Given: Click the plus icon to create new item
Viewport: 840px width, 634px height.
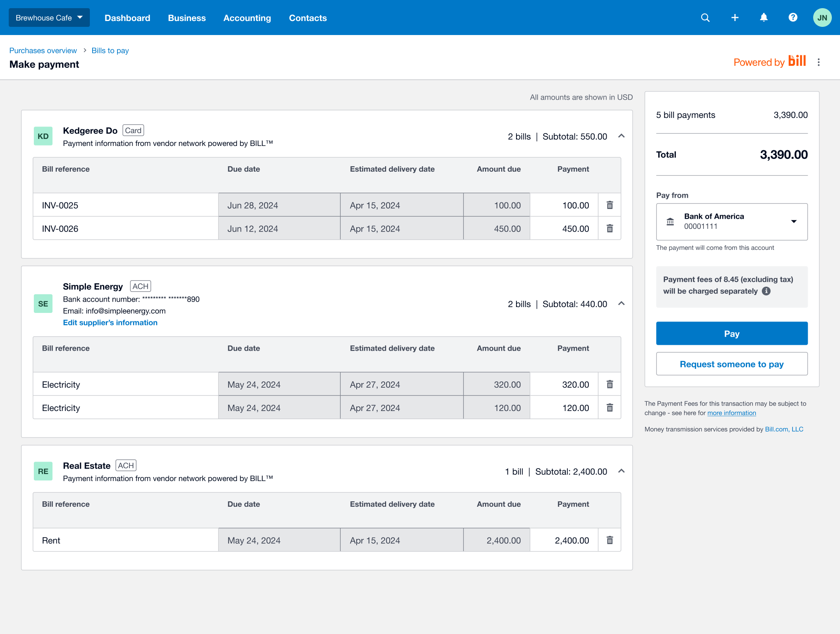Looking at the screenshot, I should point(735,18).
